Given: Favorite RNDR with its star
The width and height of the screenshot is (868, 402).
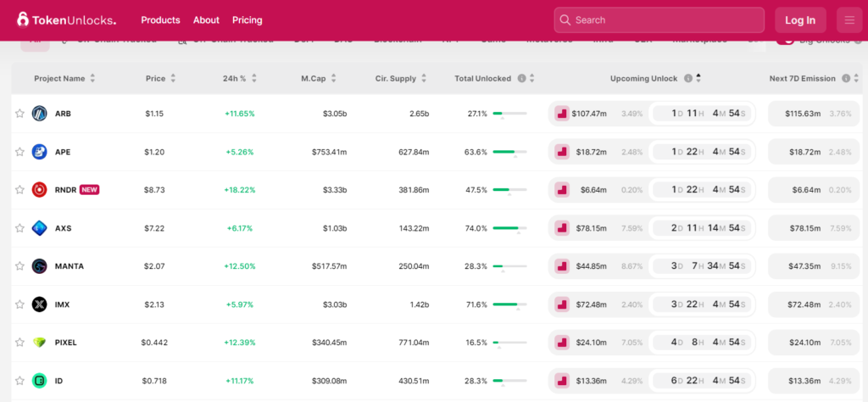Looking at the screenshot, I should pyautogui.click(x=20, y=190).
